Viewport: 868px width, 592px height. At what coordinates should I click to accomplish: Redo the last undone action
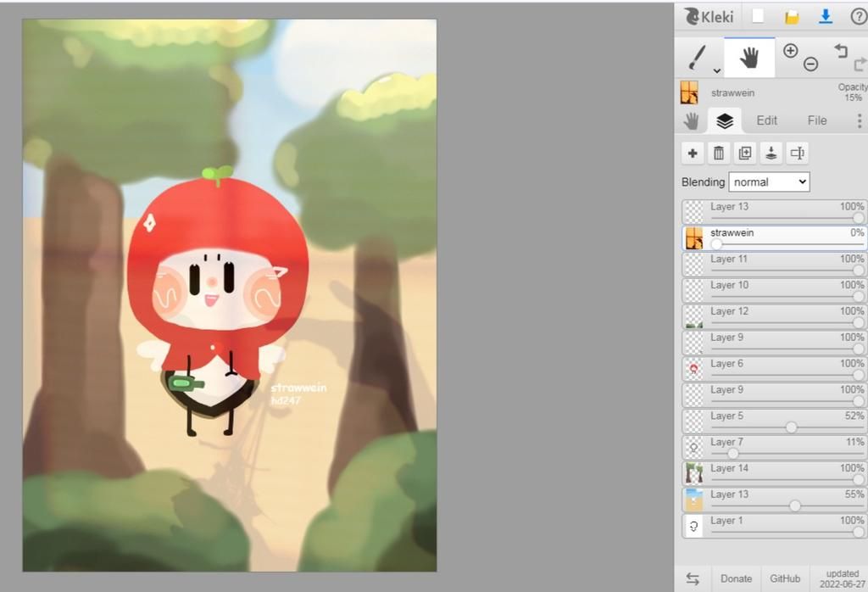860,64
